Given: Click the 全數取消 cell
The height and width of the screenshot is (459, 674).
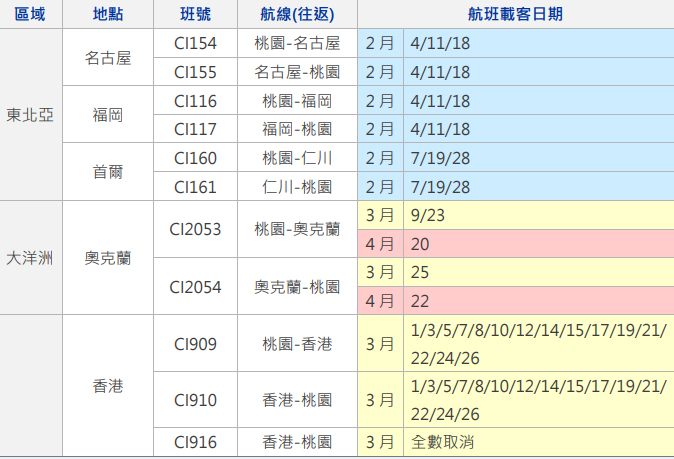Looking at the screenshot, I should click(443, 441).
